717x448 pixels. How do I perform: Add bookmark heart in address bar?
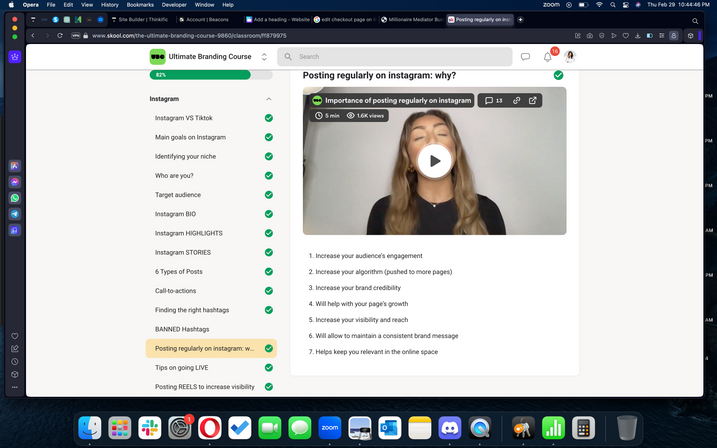(x=626, y=36)
